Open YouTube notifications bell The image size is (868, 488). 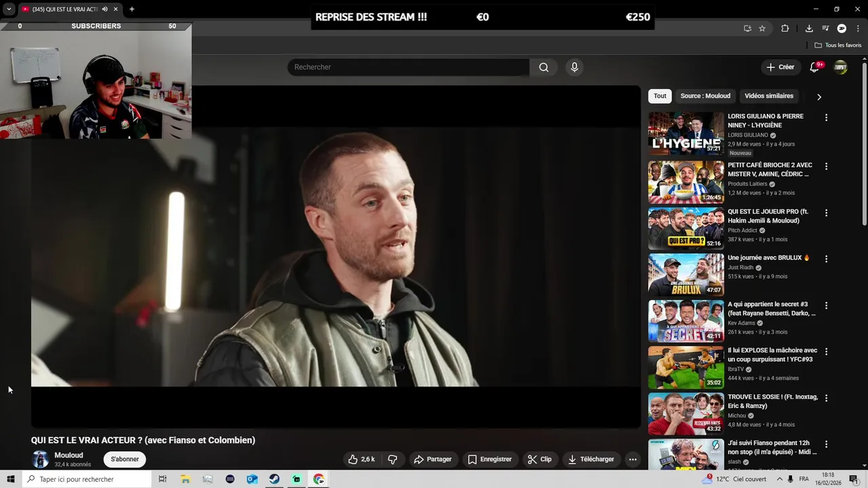pyautogui.click(x=814, y=67)
